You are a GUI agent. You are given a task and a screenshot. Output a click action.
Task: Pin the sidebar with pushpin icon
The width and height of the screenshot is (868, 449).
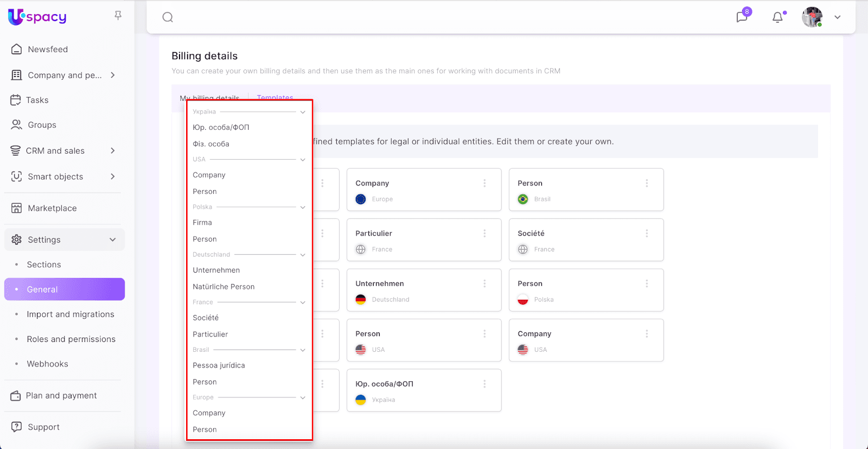click(118, 16)
